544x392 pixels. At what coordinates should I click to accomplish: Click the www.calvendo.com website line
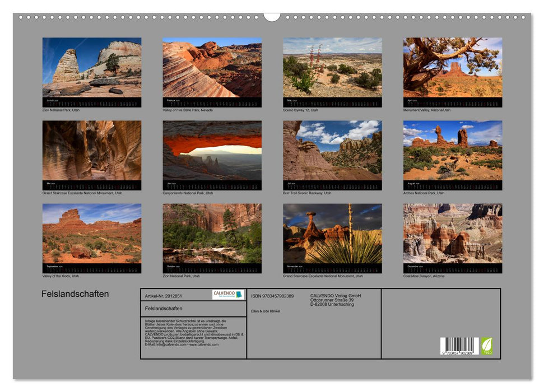[x=182, y=345]
